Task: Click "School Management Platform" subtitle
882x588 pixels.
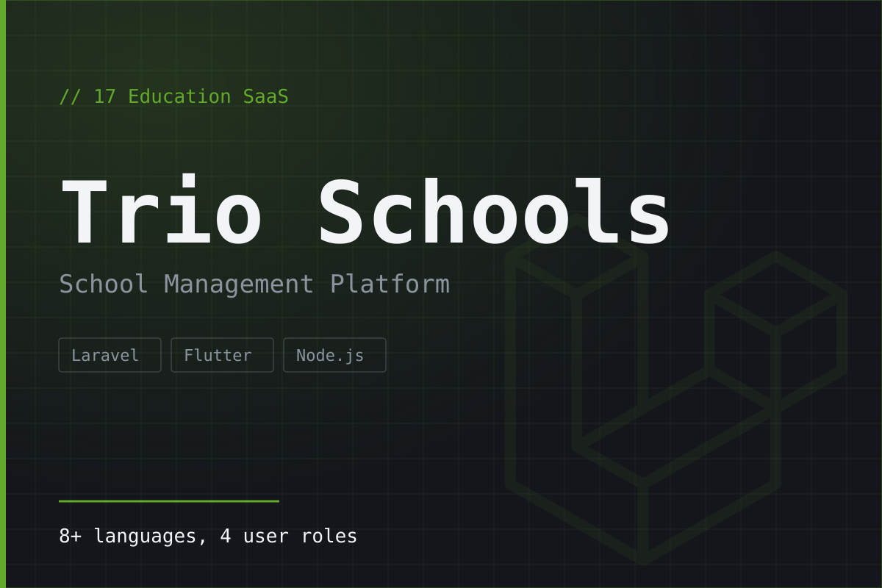Action: point(254,284)
